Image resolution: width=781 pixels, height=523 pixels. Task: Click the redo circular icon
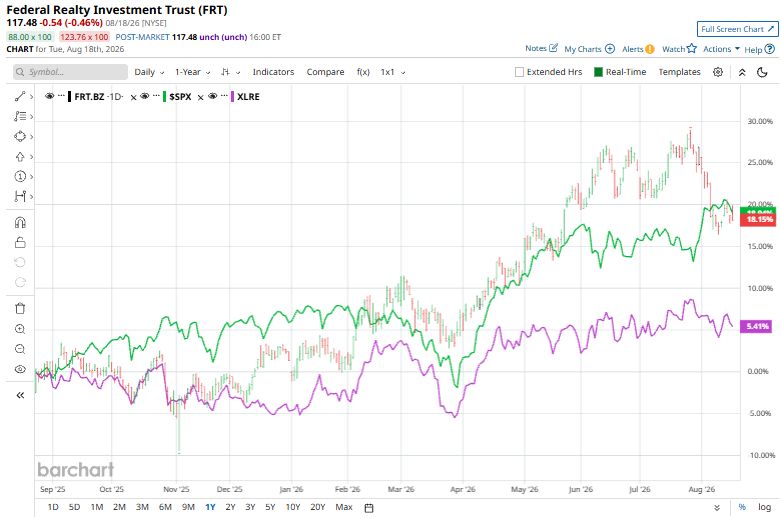(x=20, y=282)
